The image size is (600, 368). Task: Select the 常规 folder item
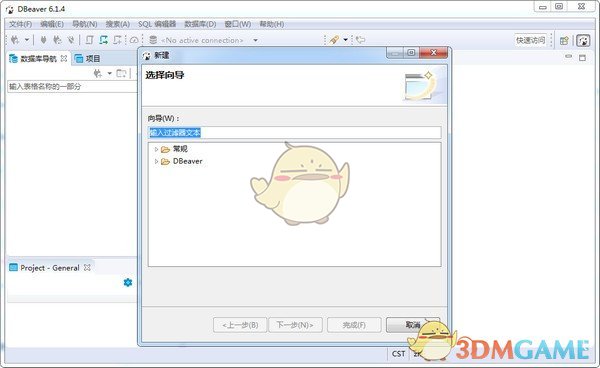[174, 149]
